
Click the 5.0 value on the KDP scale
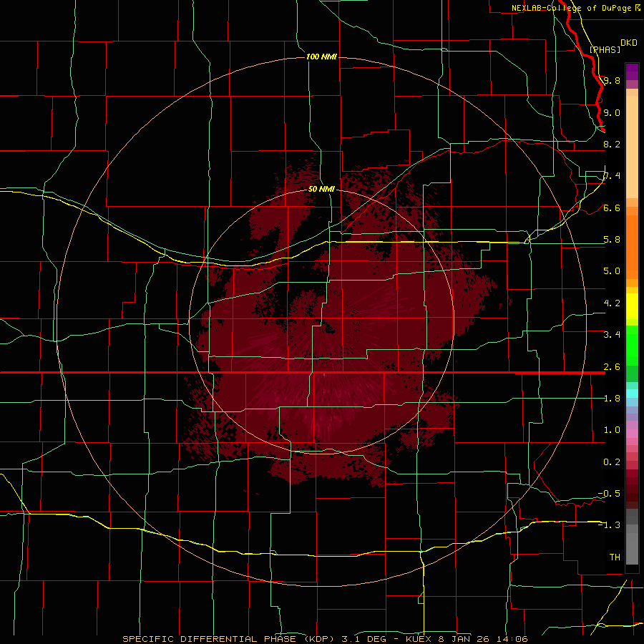(612, 271)
